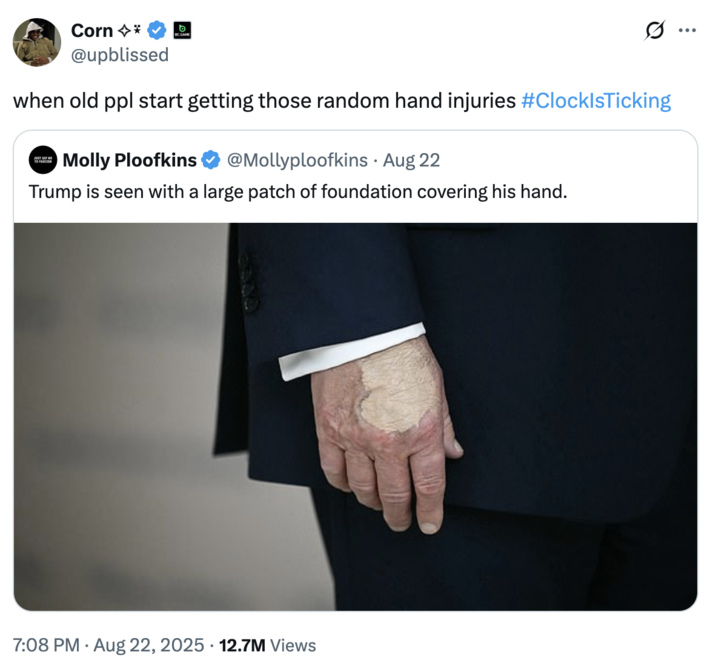Click the display name Corn
The width and height of the screenshot is (716, 672).
pyautogui.click(x=92, y=31)
